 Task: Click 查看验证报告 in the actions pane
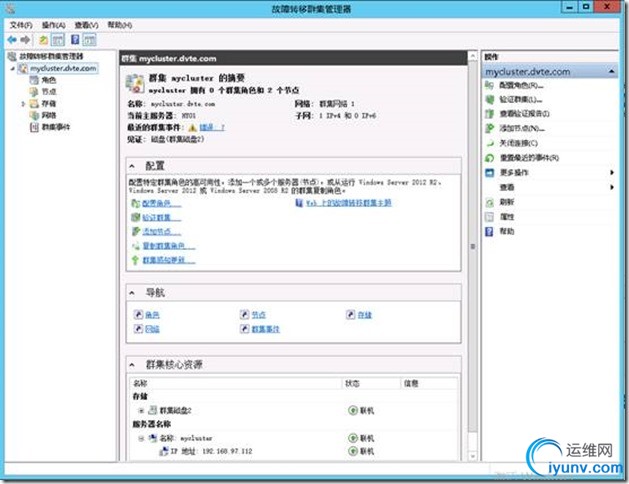tap(524, 114)
